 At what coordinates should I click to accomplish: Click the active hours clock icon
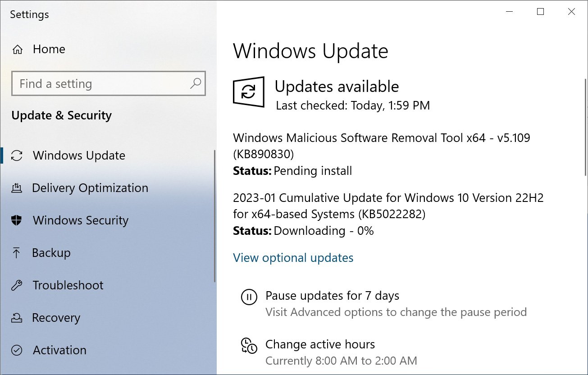[x=249, y=346]
